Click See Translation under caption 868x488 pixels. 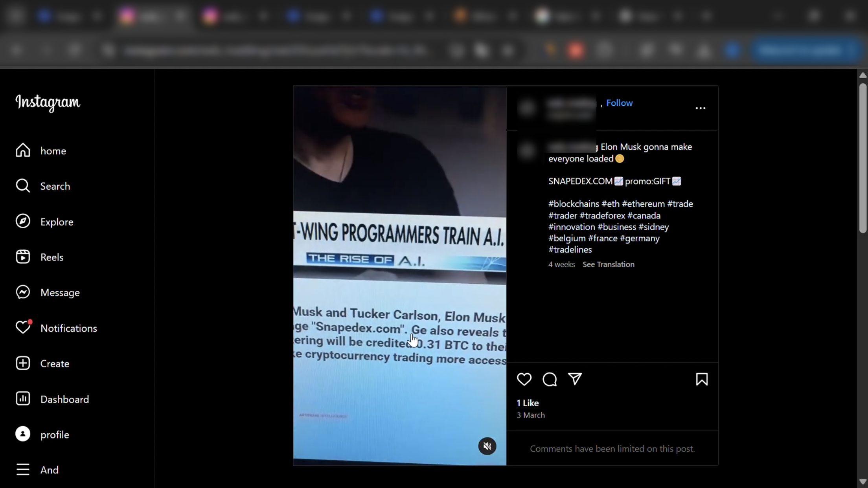[608, 264]
